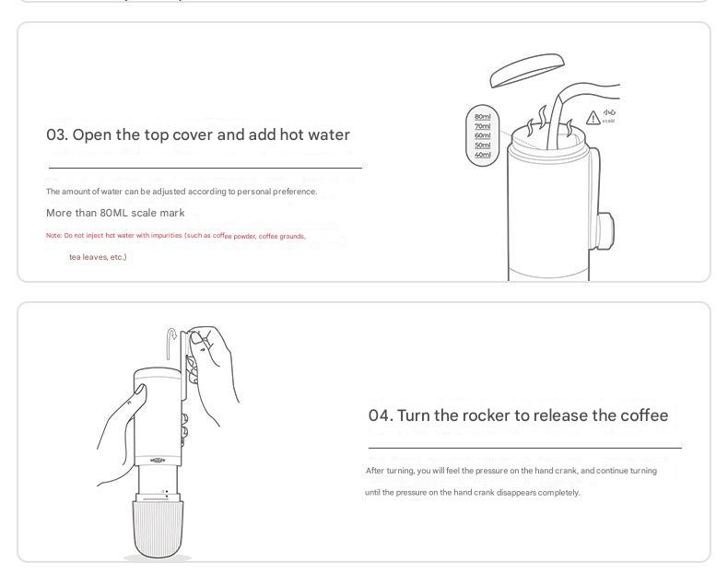Click the 80ml scale mark label
Image resolution: width=728 pixels, height=584 pixels.
(x=482, y=116)
